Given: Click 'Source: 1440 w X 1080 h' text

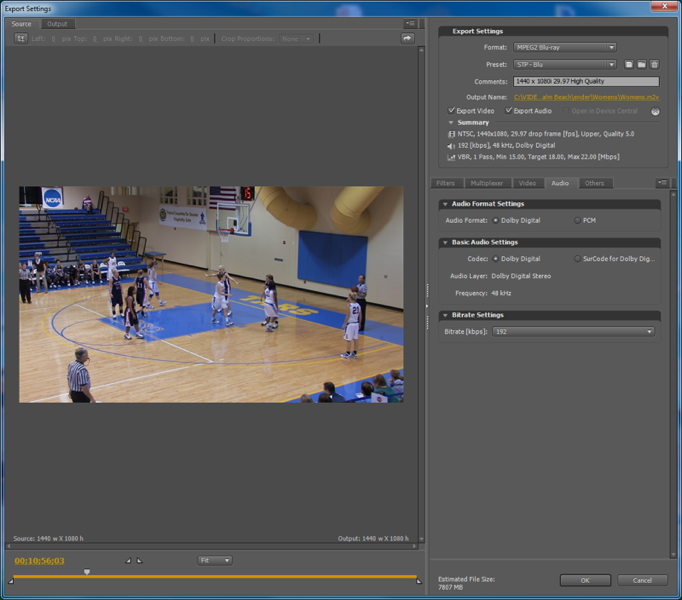Looking at the screenshot, I should click(48, 539).
